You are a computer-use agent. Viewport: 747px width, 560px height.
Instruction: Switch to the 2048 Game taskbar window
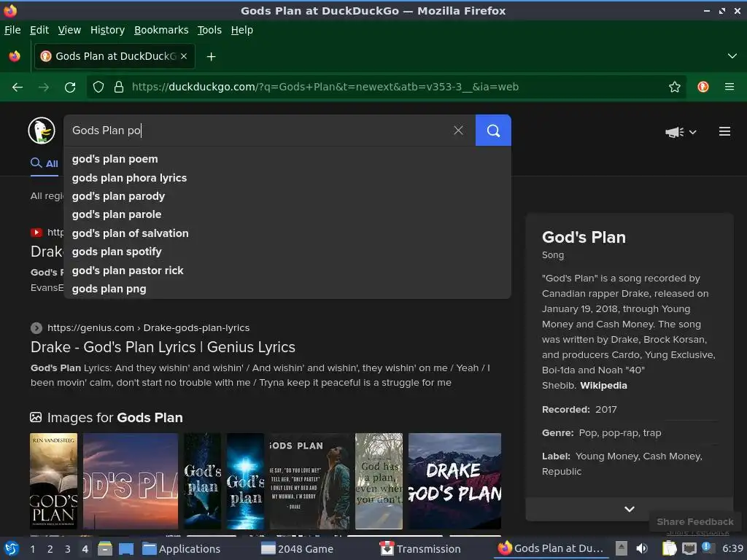pos(297,549)
